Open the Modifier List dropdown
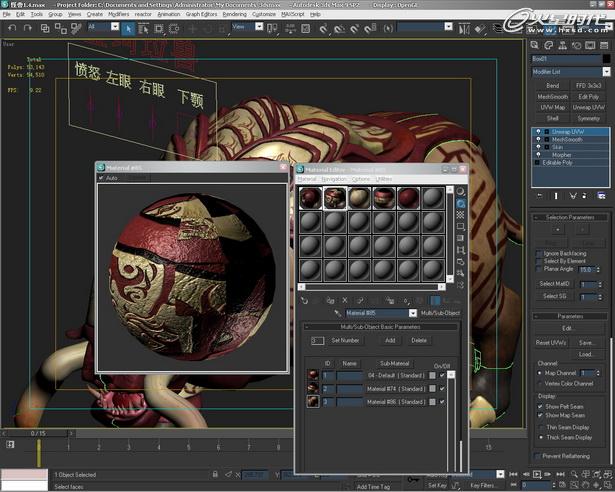This screenshot has width=615, height=492. [606, 72]
